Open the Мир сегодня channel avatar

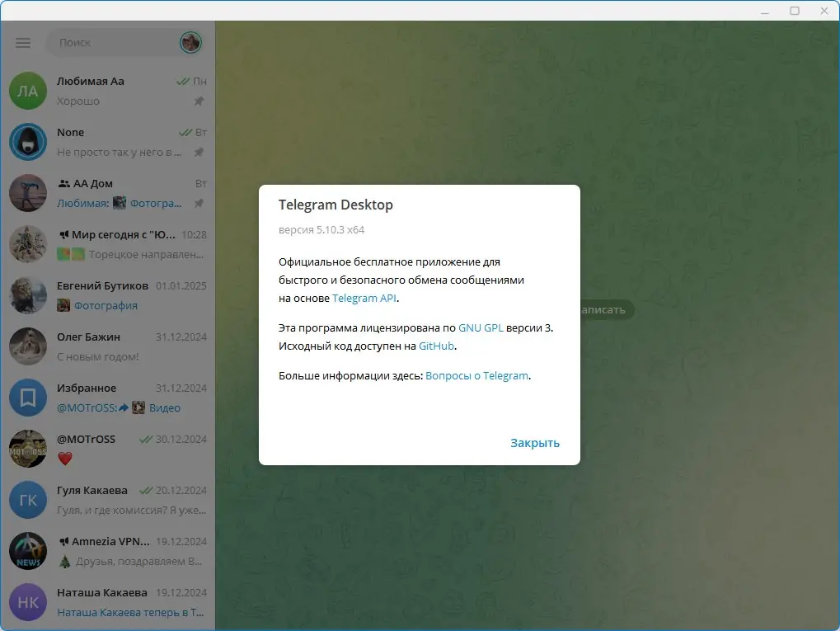click(x=28, y=244)
